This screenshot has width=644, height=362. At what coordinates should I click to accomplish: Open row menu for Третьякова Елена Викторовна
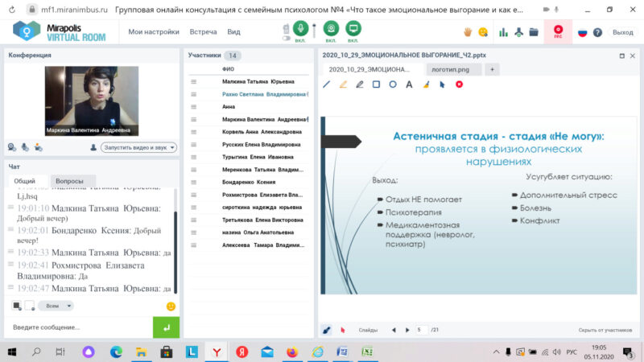[x=193, y=220]
